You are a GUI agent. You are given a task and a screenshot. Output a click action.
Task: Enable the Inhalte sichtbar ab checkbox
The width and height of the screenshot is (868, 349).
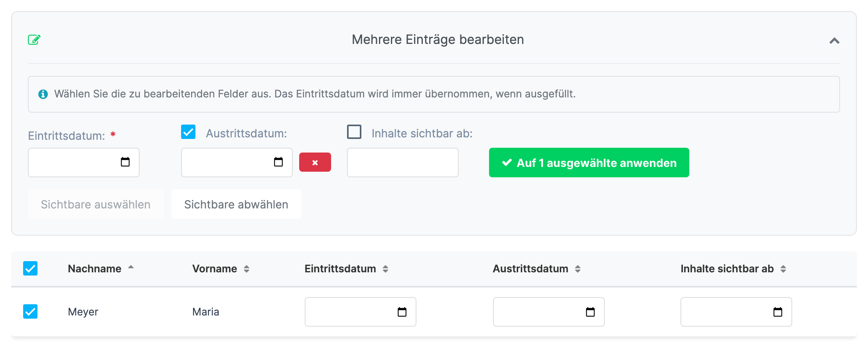354,132
